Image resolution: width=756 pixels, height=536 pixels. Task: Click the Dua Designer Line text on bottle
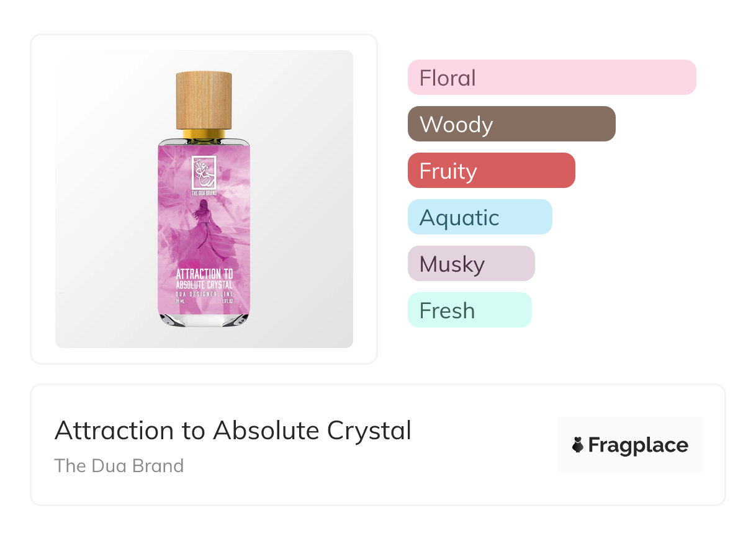(204, 293)
